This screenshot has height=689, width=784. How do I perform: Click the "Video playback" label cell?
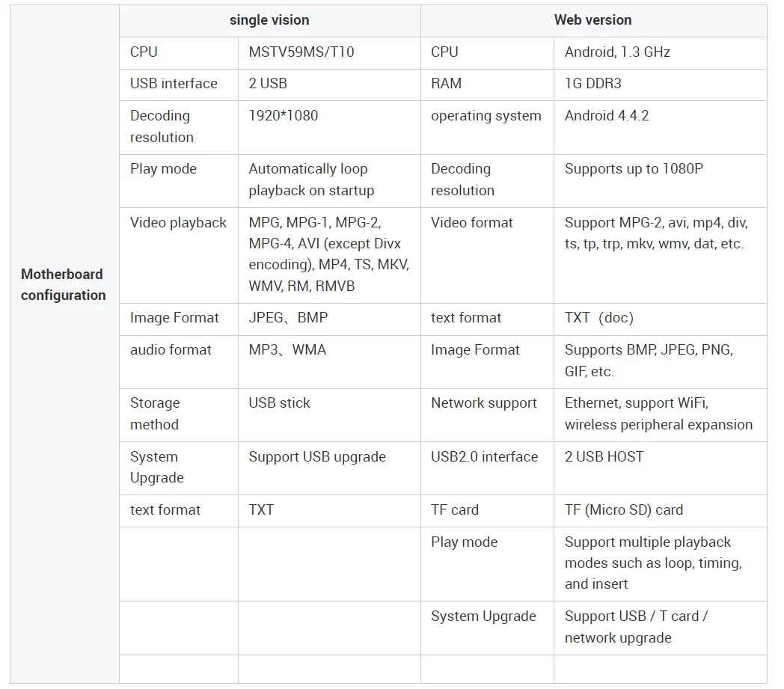[x=178, y=223]
